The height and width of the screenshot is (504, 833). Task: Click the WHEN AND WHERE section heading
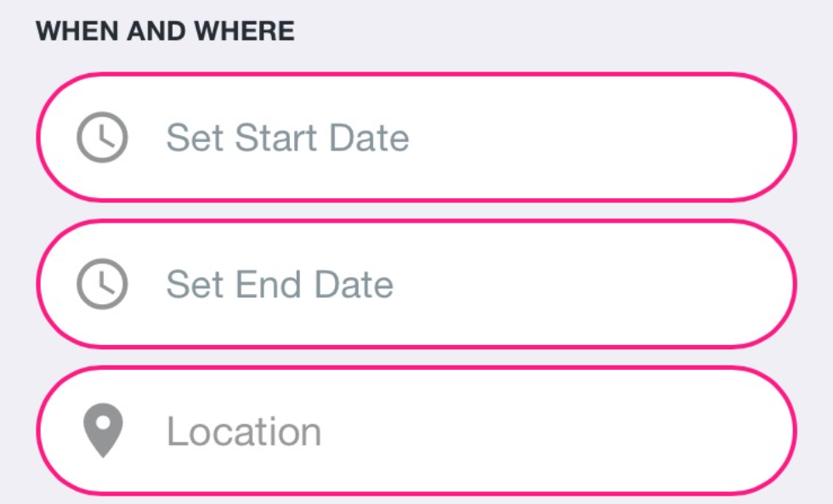(165, 31)
